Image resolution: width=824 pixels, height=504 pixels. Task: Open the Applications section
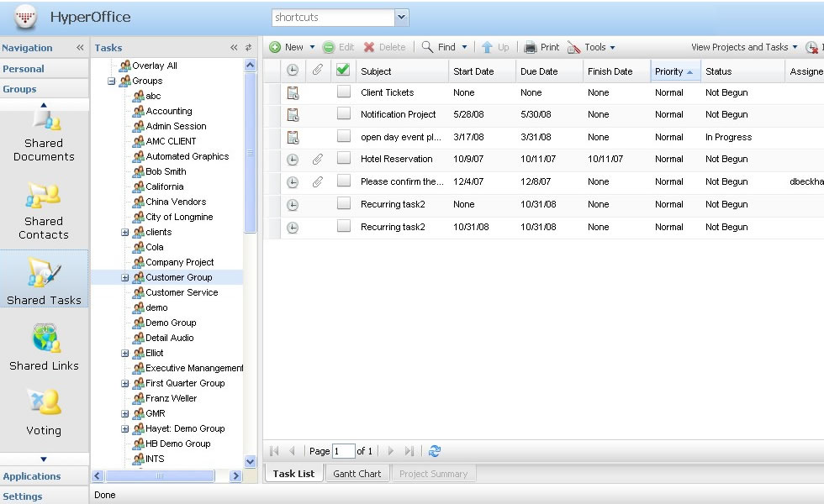pos(44,476)
